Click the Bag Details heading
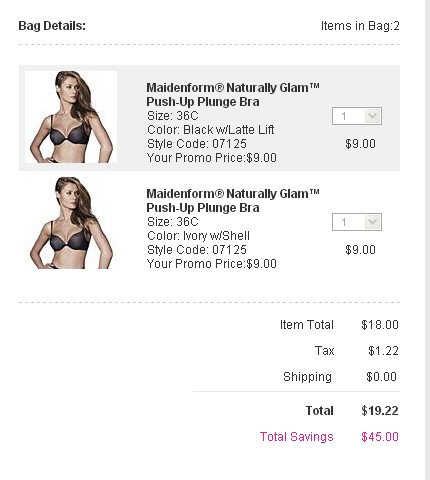 click(x=52, y=26)
